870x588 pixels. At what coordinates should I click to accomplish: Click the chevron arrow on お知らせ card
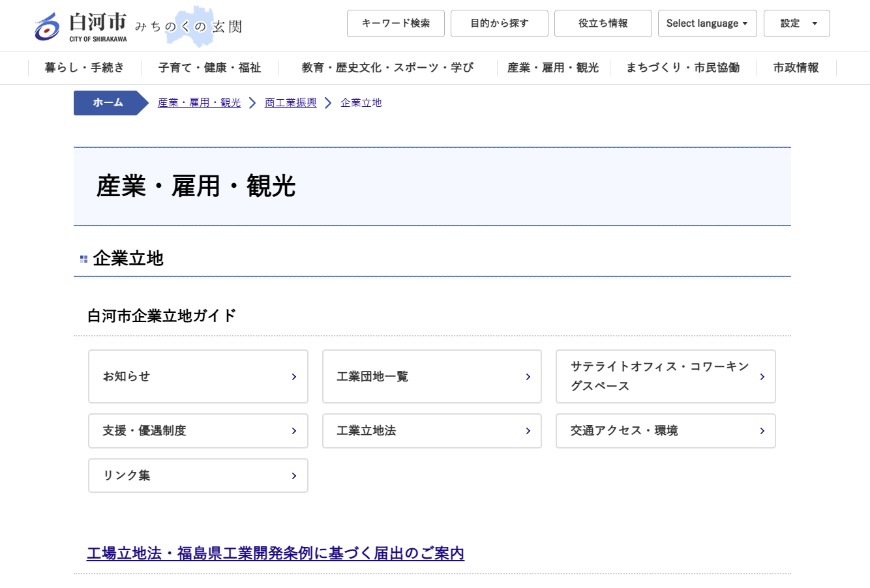click(294, 377)
